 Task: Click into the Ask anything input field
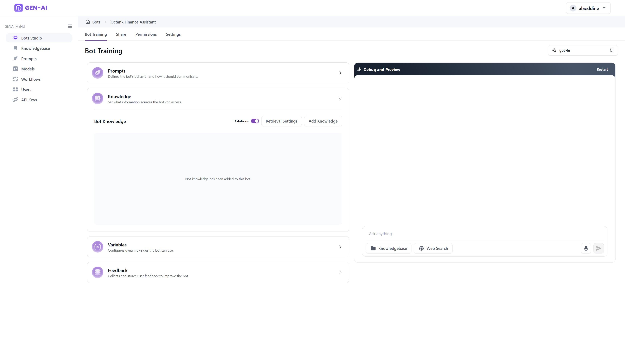485,234
